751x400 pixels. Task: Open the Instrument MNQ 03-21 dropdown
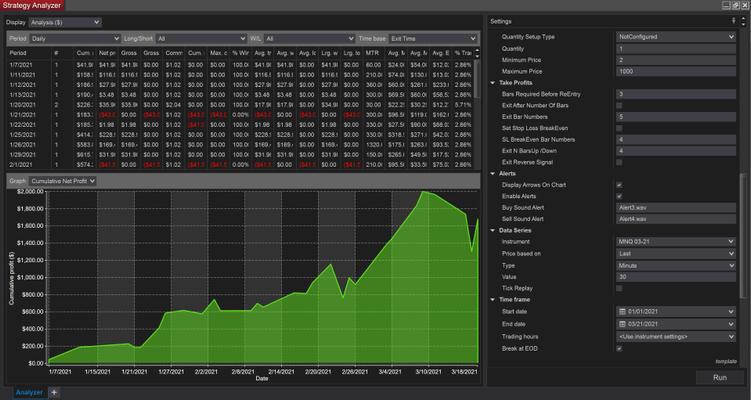(x=675, y=242)
